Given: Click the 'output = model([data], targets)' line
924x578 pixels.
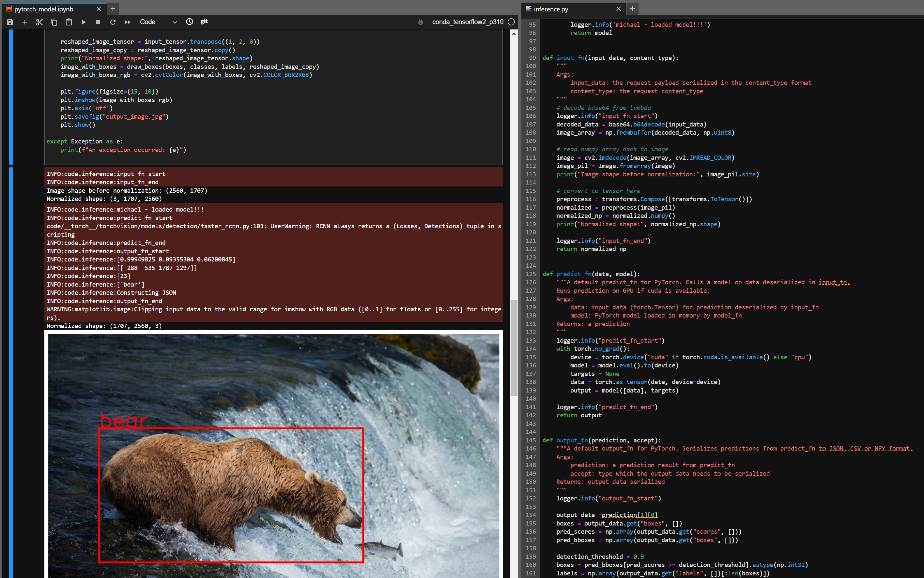Looking at the screenshot, I should [624, 391].
